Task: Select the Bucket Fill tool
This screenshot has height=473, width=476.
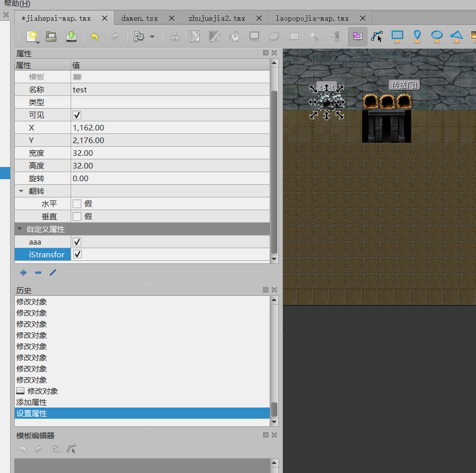Action: tap(235, 37)
